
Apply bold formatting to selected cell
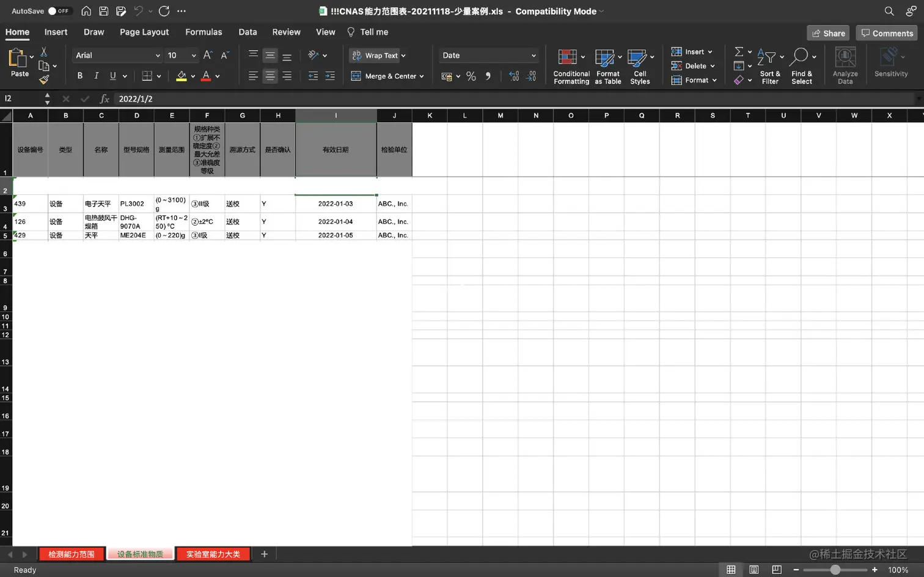click(x=79, y=76)
